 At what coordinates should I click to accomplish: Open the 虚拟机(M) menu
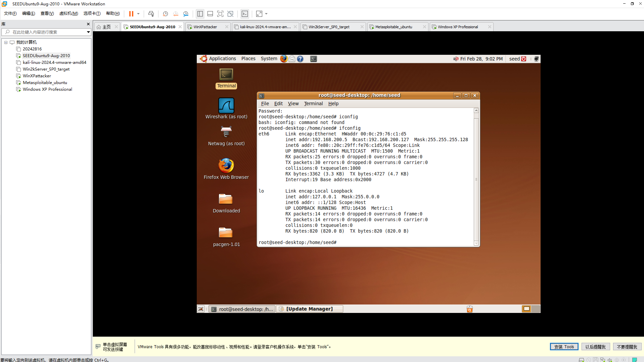(68, 13)
